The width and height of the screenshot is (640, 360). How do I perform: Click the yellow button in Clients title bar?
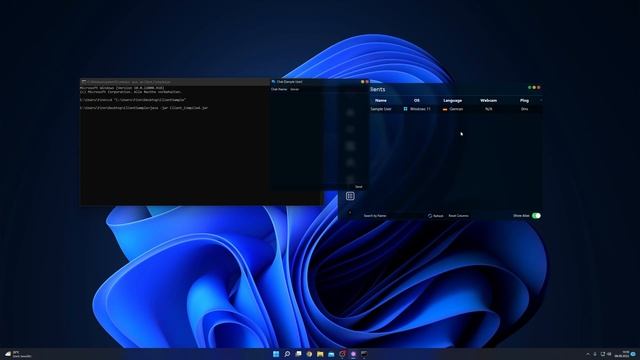pyautogui.click(x=534, y=87)
